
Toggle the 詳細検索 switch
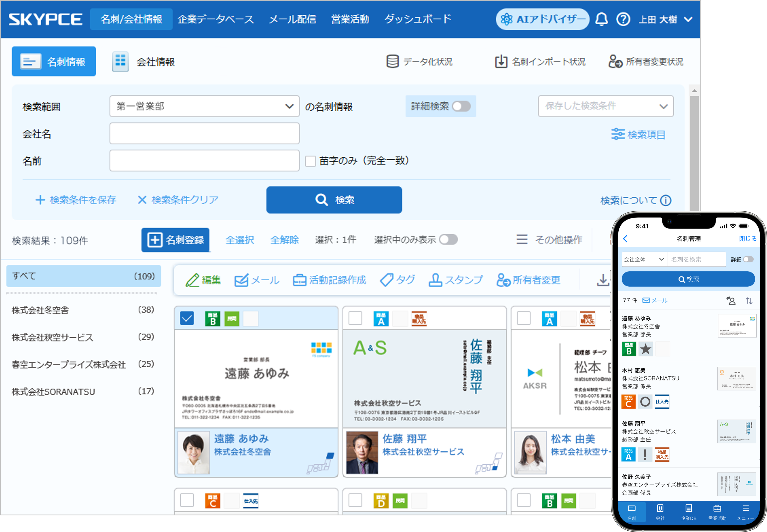461,106
